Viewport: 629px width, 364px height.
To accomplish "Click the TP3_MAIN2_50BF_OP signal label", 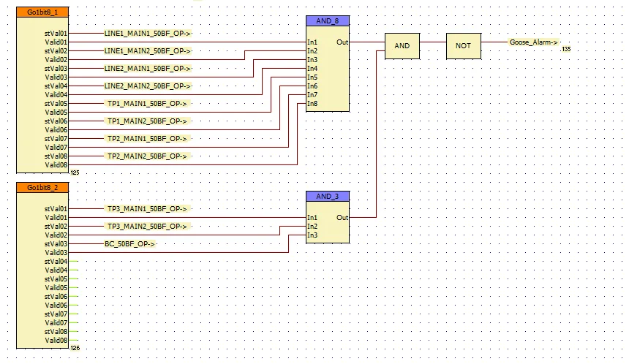I will click(147, 227).
